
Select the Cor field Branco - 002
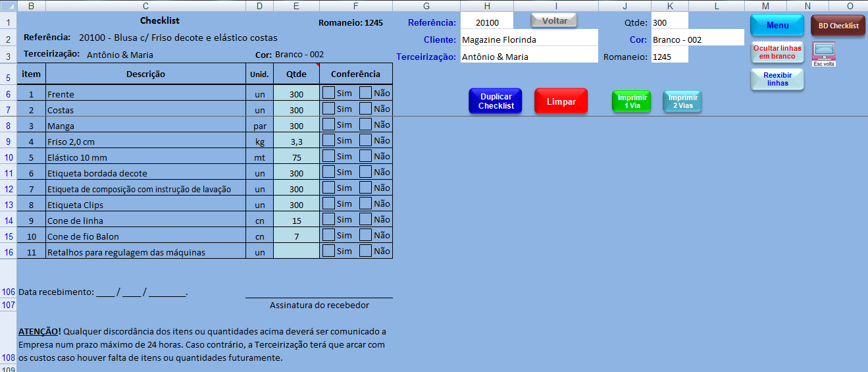click(x=698, y=40)
